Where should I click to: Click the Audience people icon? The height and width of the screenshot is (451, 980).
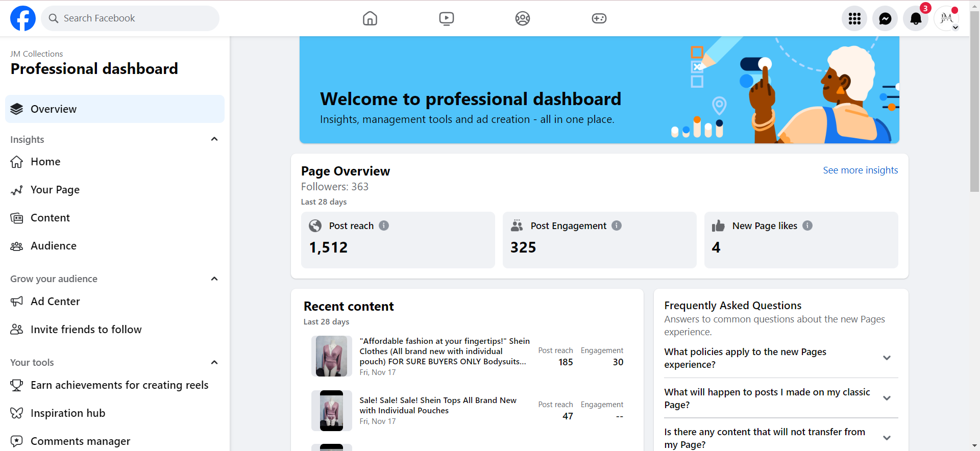(x=17, y=246)
